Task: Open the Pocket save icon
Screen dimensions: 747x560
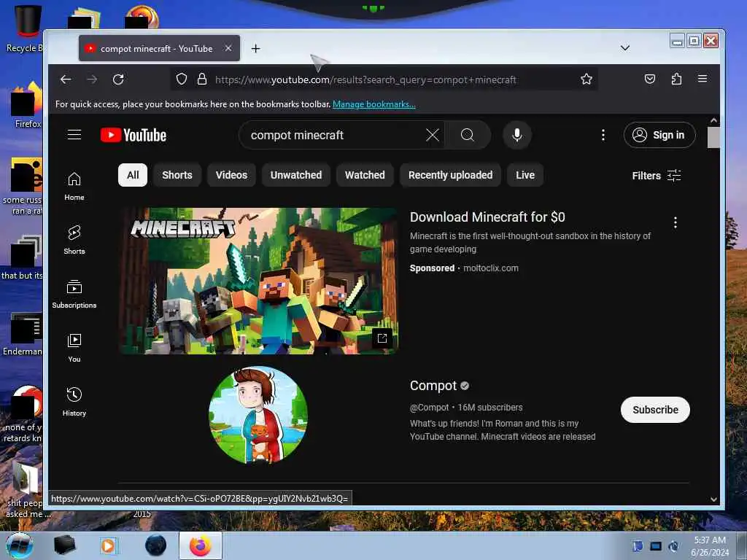Action: (650, 79)
